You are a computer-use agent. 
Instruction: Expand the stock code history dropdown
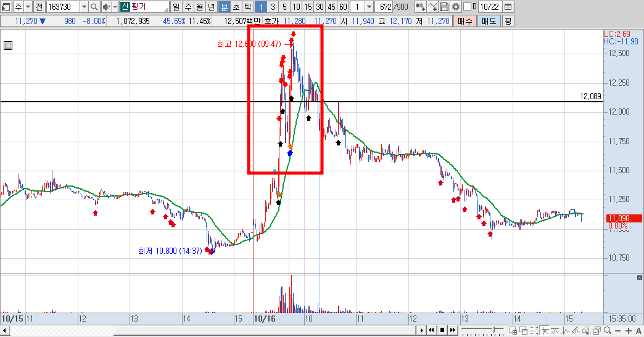coord(84,7)
